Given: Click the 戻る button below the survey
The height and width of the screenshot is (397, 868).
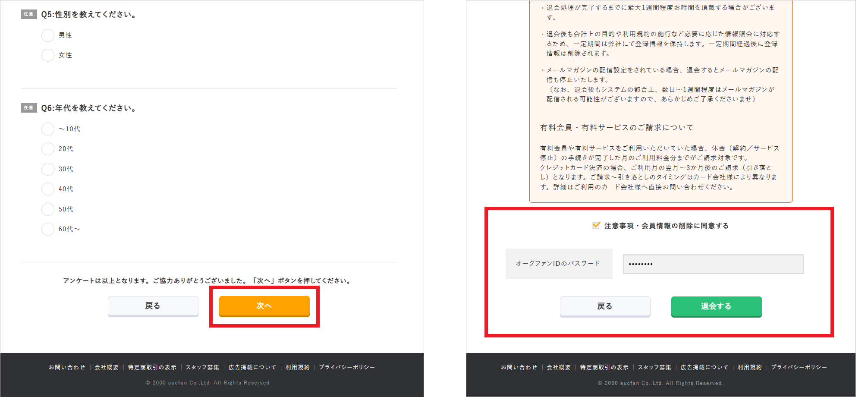Looking at the screenshot, I should (x=153, y=306).
